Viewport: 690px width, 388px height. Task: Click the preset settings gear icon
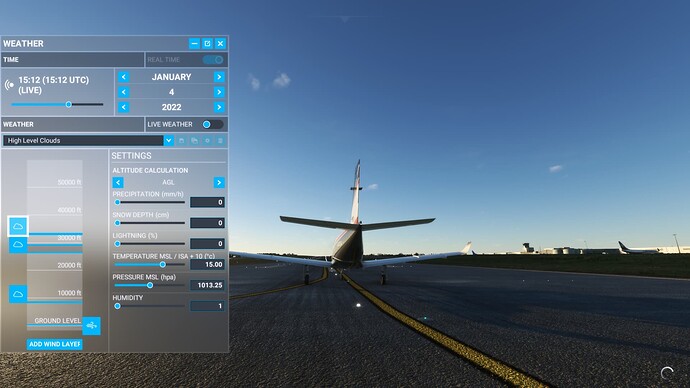click(x=207, y=141)
